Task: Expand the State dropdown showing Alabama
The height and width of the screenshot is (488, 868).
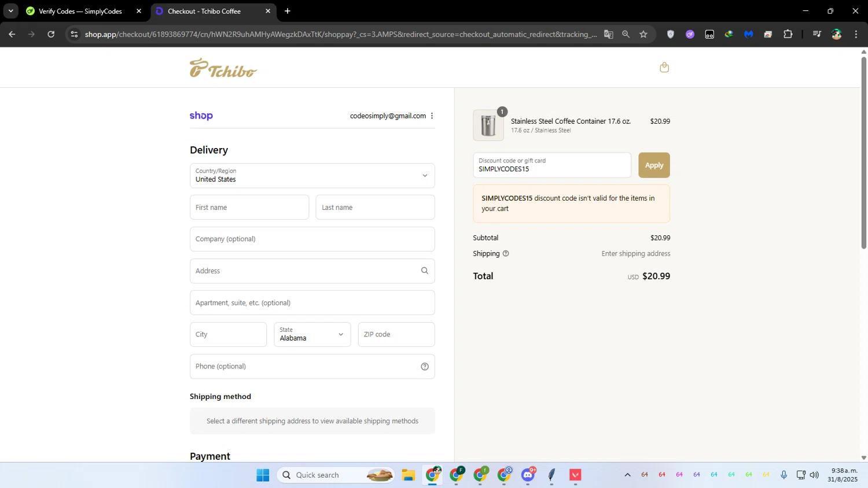Action: pyautogui.click(x=312, y=335)
